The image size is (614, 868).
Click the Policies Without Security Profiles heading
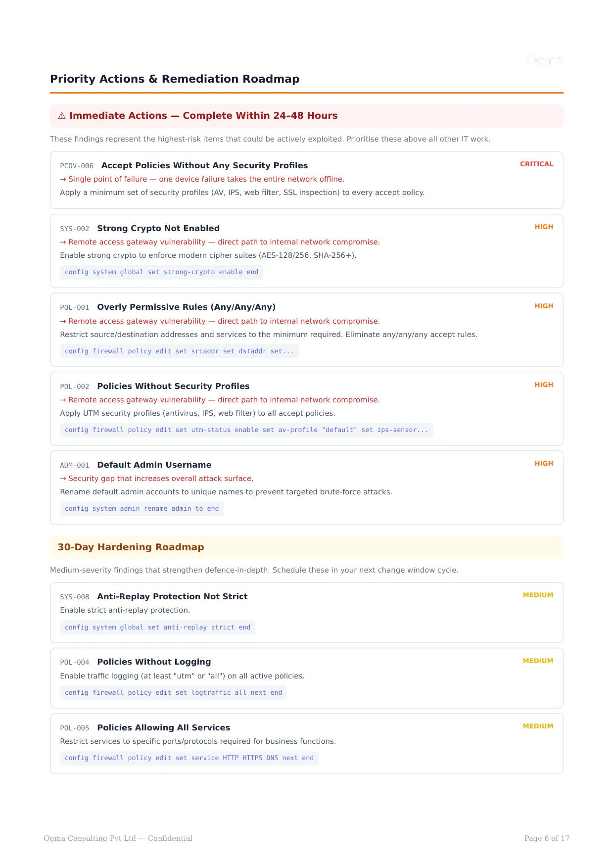pos(173,386)
